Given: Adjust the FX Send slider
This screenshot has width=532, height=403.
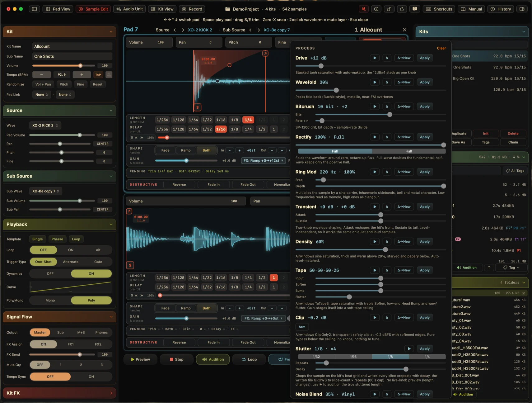Looking at the screenshot, I should click(x=62, y=355).
